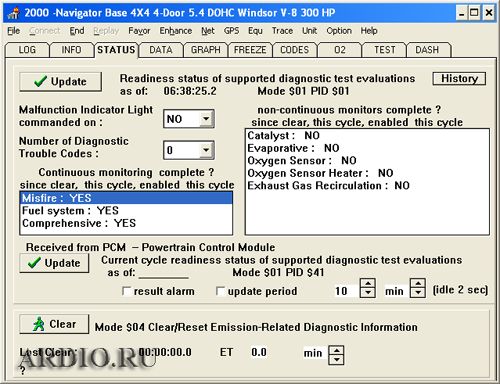
Task: Select Misfire : YES row
Action: point(126,198)
